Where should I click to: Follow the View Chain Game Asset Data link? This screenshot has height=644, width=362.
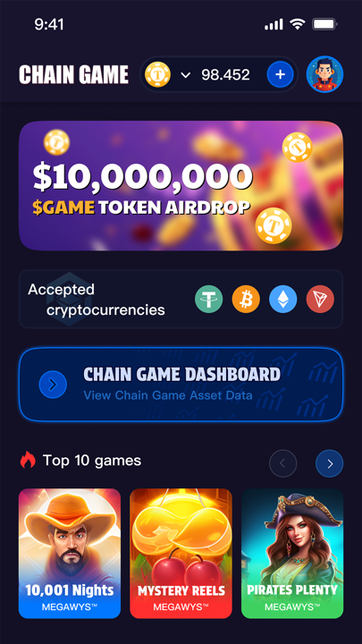click(x=168, y=395)
